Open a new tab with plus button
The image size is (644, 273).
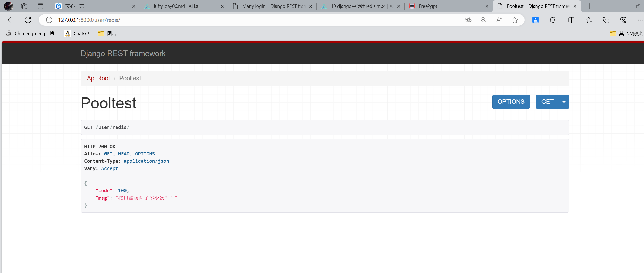589,6
